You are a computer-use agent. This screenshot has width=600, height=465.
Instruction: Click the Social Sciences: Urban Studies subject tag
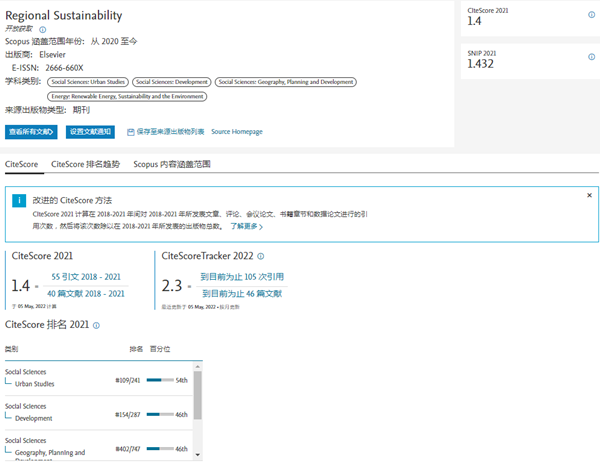(86, 82)
